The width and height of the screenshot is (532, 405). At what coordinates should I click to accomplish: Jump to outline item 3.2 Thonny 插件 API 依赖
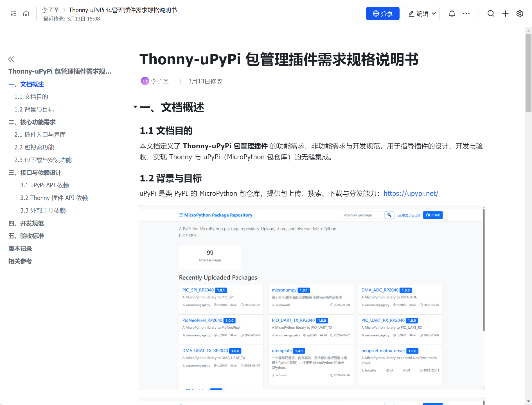tap(54, 198)
